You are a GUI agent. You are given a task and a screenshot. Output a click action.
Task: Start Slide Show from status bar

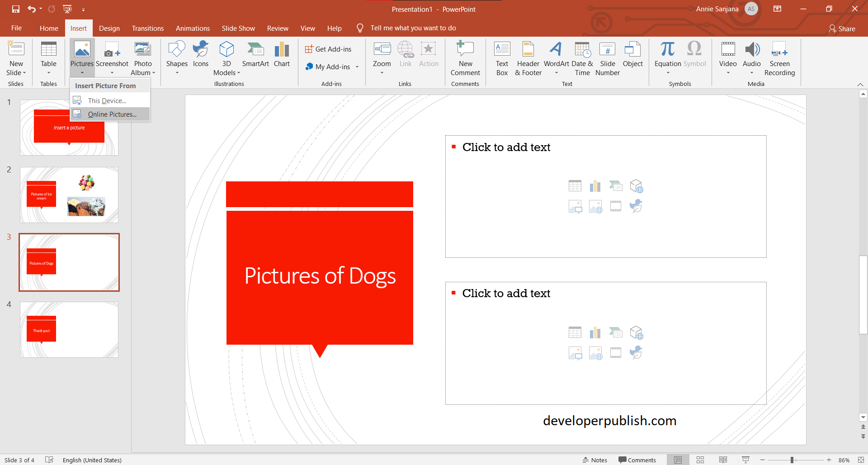pos(745,460)
